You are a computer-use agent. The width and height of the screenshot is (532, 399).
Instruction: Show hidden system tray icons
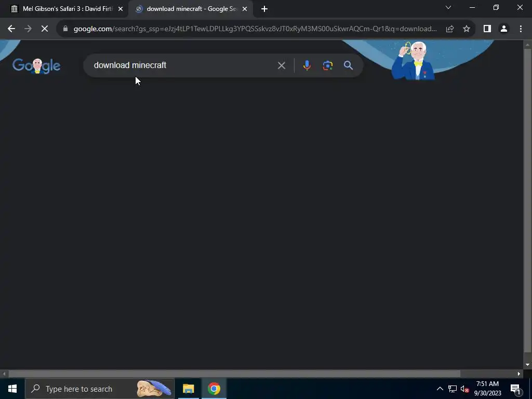[440, 389]
